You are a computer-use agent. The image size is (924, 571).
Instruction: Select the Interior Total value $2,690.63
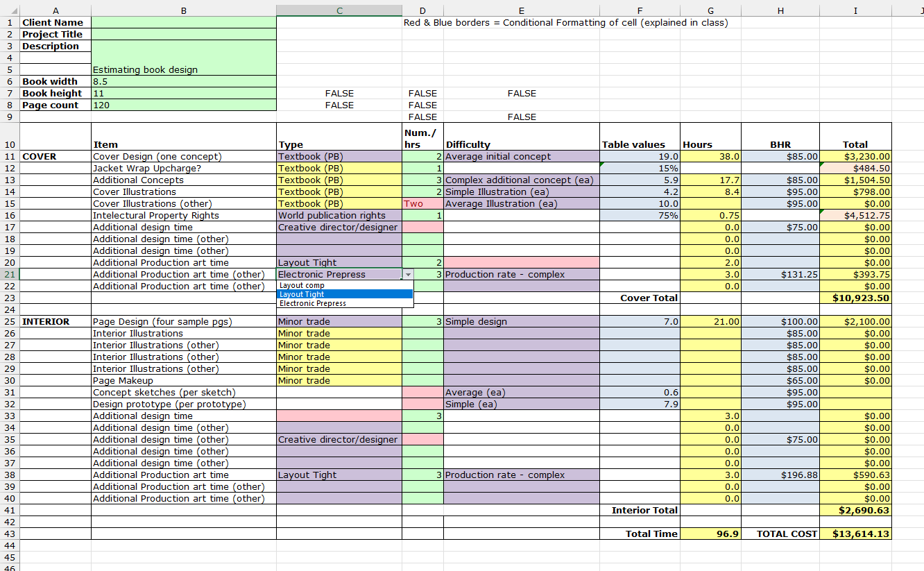(855, 510)
